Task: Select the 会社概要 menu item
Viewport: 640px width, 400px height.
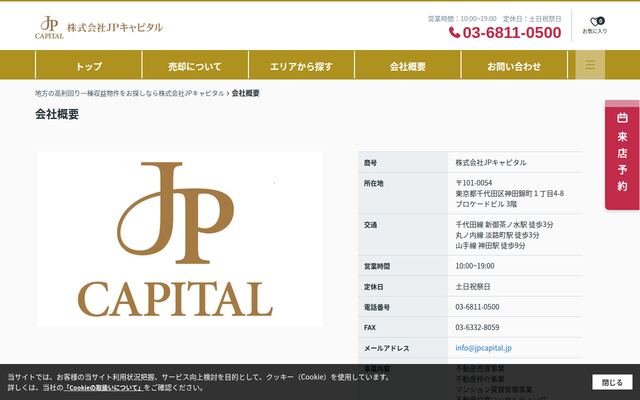Action: (407, 66)
